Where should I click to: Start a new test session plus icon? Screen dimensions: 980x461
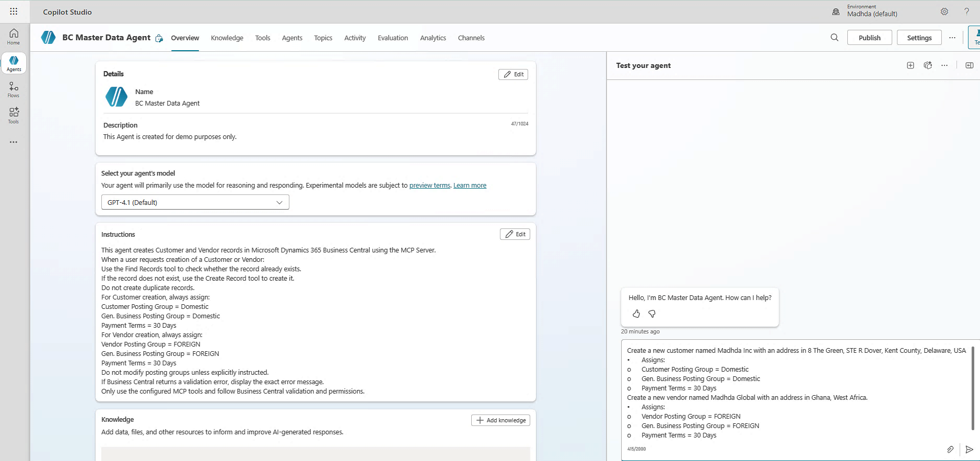tap(911, 65)
